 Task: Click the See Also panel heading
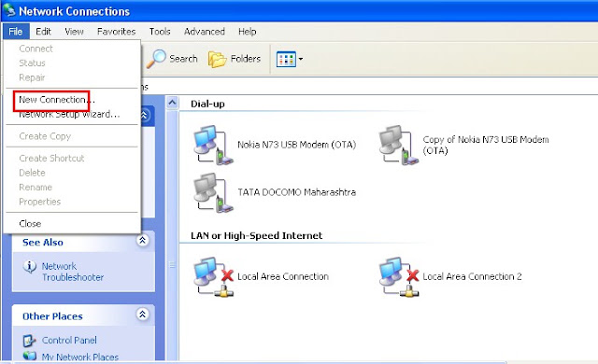[x=43, y=242]
